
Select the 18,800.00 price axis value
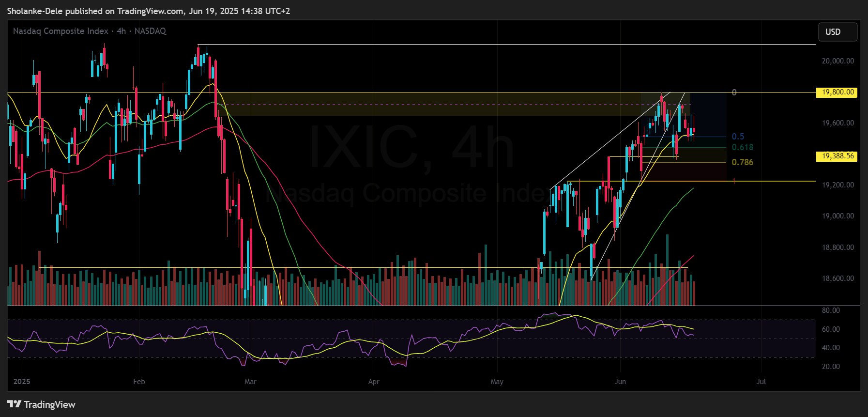pos(838,247)
